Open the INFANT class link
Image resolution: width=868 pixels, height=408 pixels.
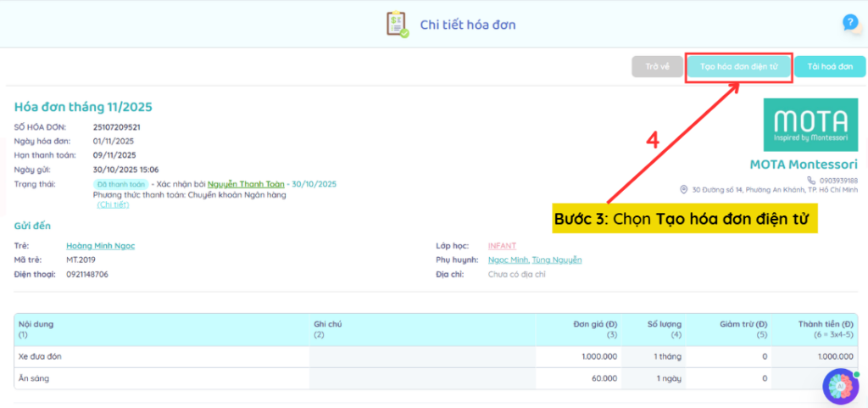pyautogui.click(x=503, y=246)
